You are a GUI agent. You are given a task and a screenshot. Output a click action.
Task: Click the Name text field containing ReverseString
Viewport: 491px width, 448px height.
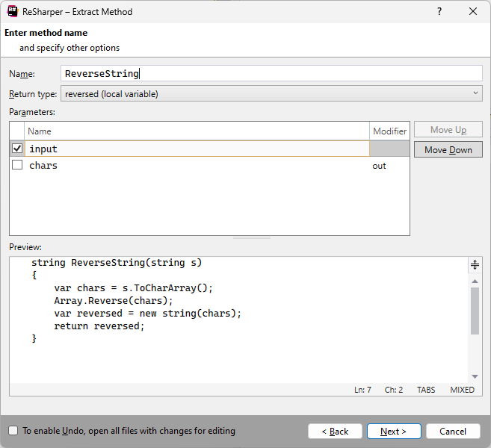(x=271, y=73)
